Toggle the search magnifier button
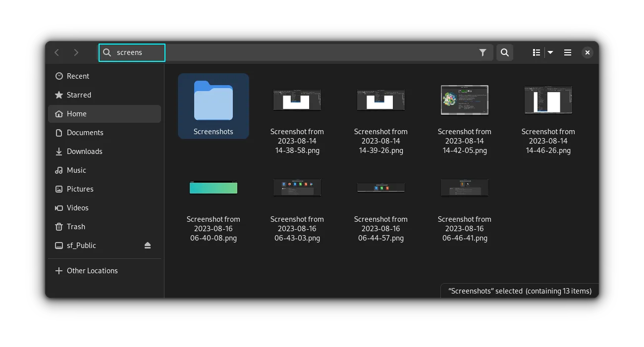This screenshot has height=347, width=644. 505,52
